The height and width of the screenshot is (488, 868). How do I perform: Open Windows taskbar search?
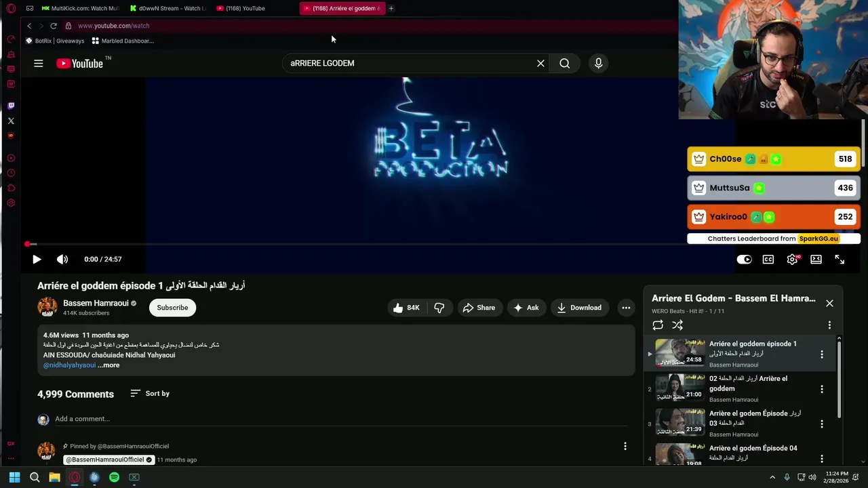click(35, 477)
